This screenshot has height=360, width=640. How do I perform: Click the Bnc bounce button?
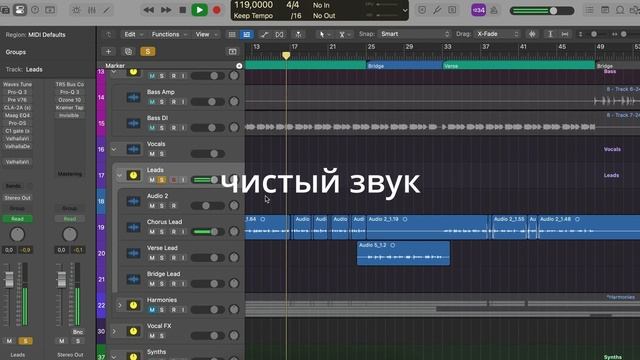pos(78,332)
